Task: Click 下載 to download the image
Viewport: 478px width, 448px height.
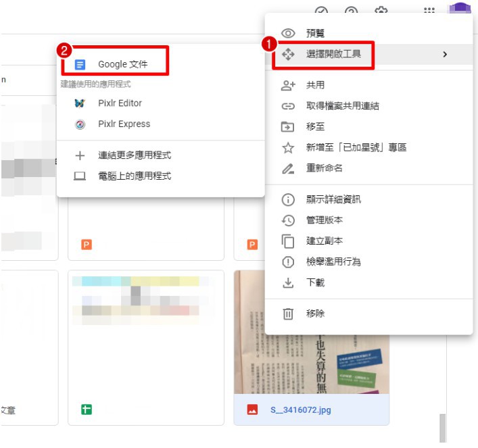Action: pos(315,283)
